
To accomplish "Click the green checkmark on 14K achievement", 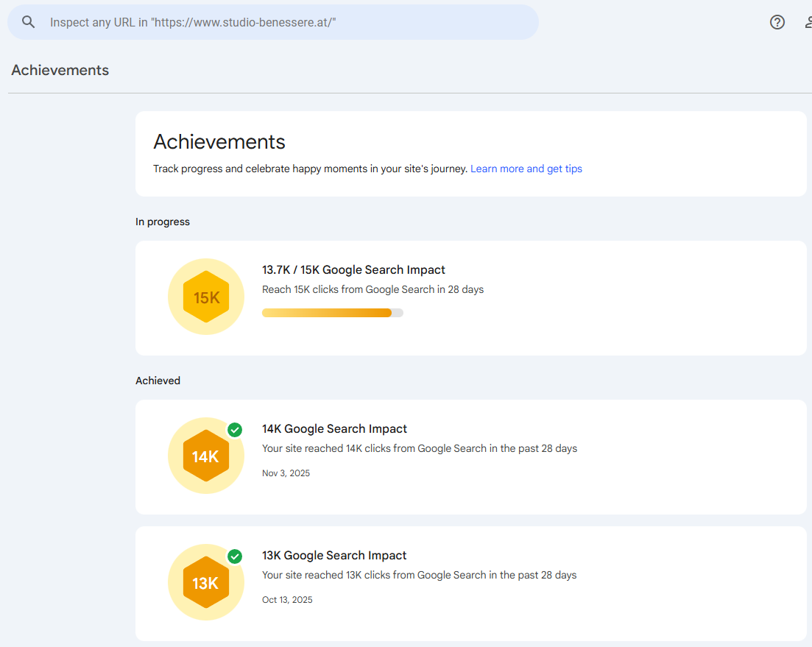I will [x=235, y=430].
